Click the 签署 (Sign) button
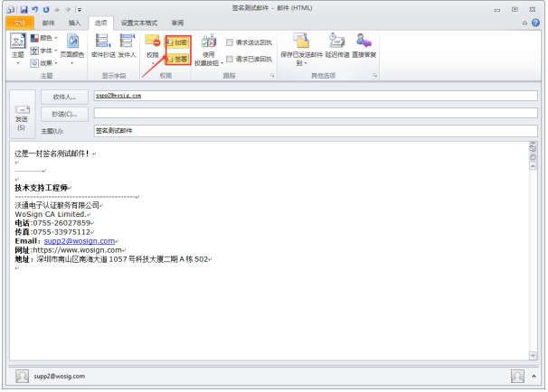548x392 pixels. [x=177, y=58]
